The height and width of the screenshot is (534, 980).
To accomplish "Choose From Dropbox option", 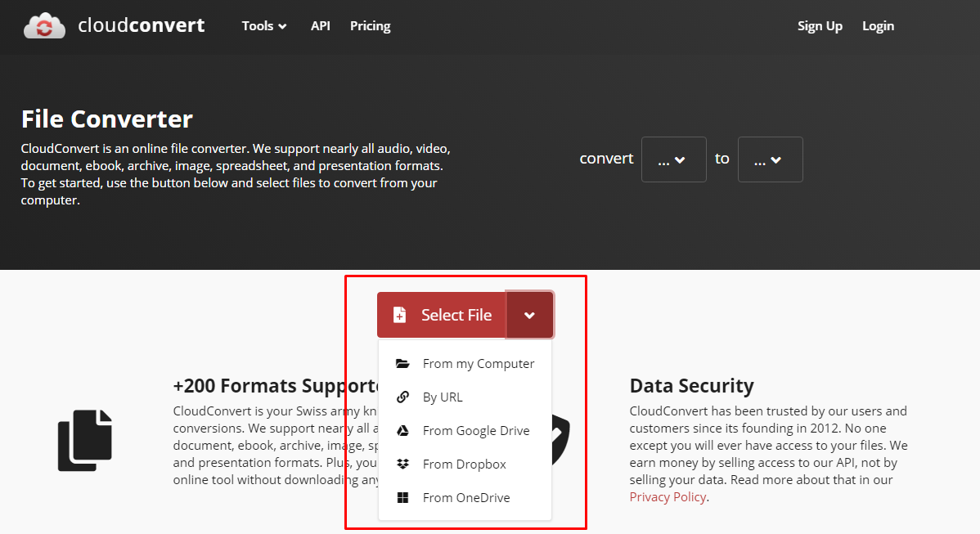I will pos(465,464).
